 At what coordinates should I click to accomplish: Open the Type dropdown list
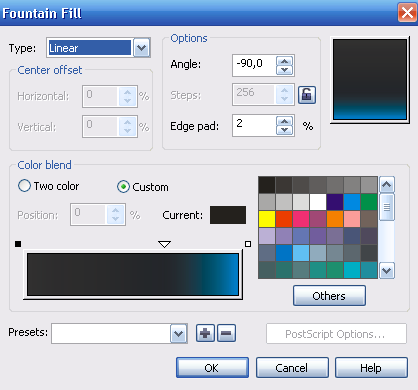[x=142, y=48]
